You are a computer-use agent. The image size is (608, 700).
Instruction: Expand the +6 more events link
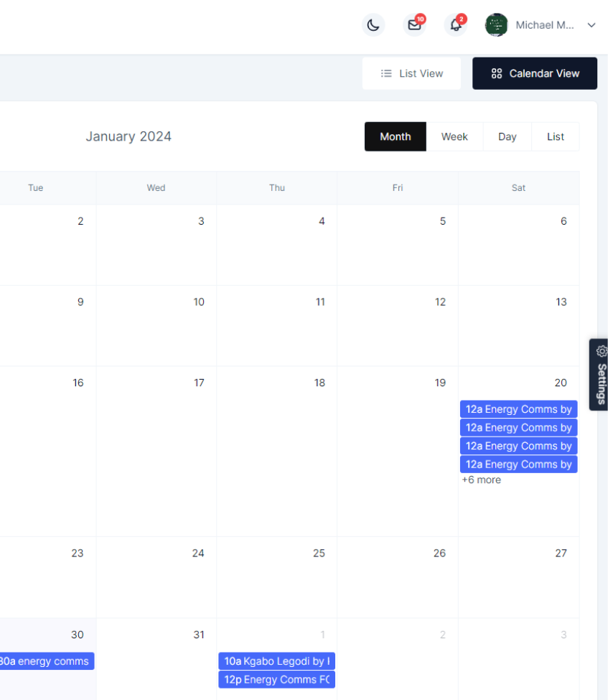(481, 480)
